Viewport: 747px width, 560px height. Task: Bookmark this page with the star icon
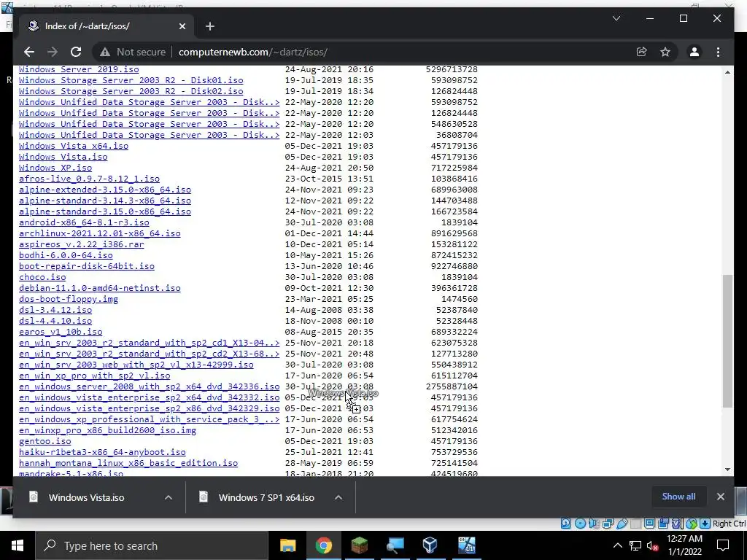click(x=665, y=52)
